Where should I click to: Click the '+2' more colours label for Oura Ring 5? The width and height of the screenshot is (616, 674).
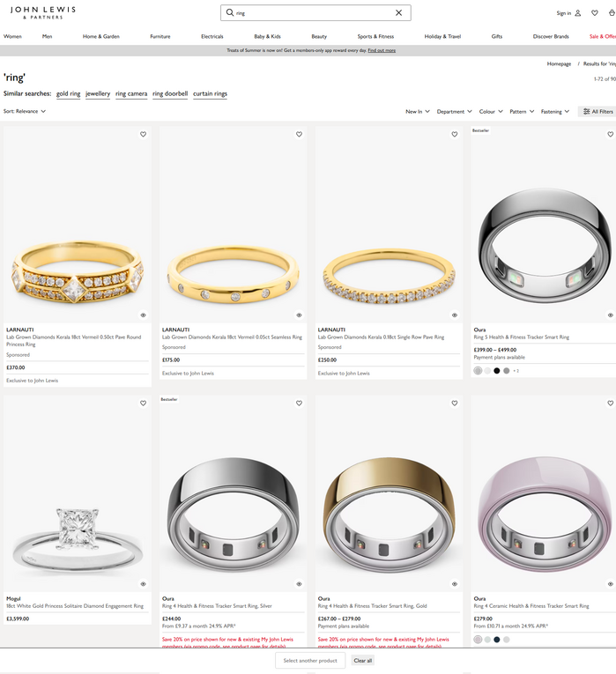(516, 371)
